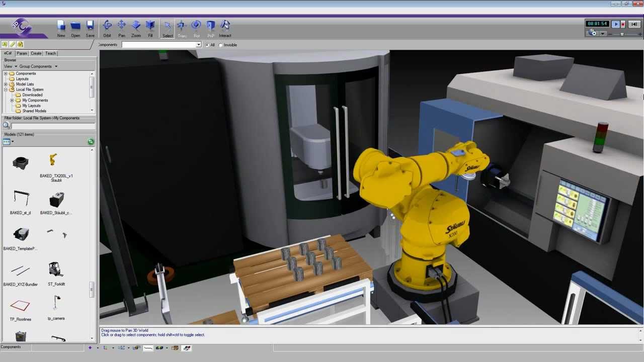644x362 pixels.
Task: Select the TP_Floorlines model thumbnail
Action: 21,309
